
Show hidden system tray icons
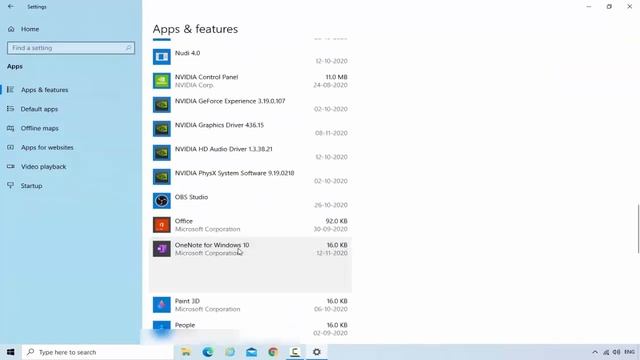point(595,352)
